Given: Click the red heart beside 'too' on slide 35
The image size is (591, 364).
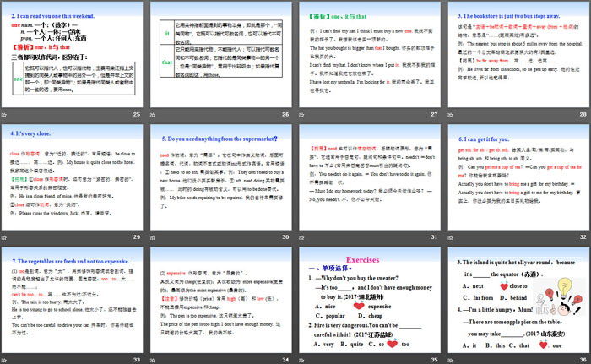Looking at the screenshot, I should coord(392,343).
